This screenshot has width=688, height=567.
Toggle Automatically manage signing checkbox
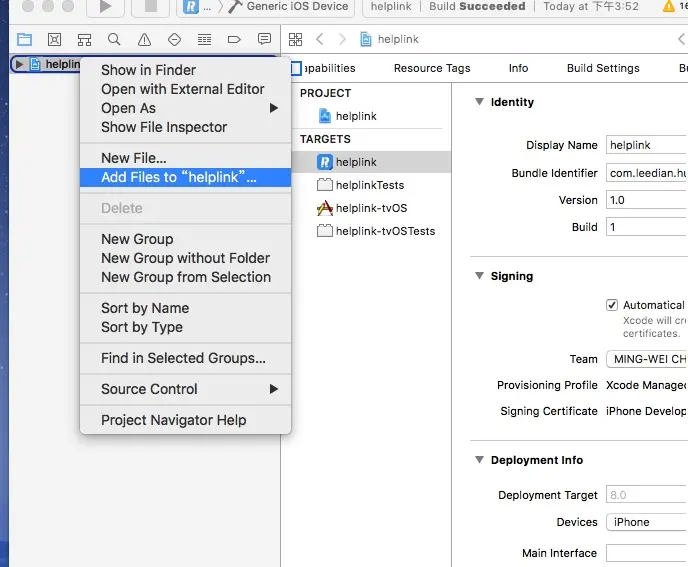tap(612, 305)
